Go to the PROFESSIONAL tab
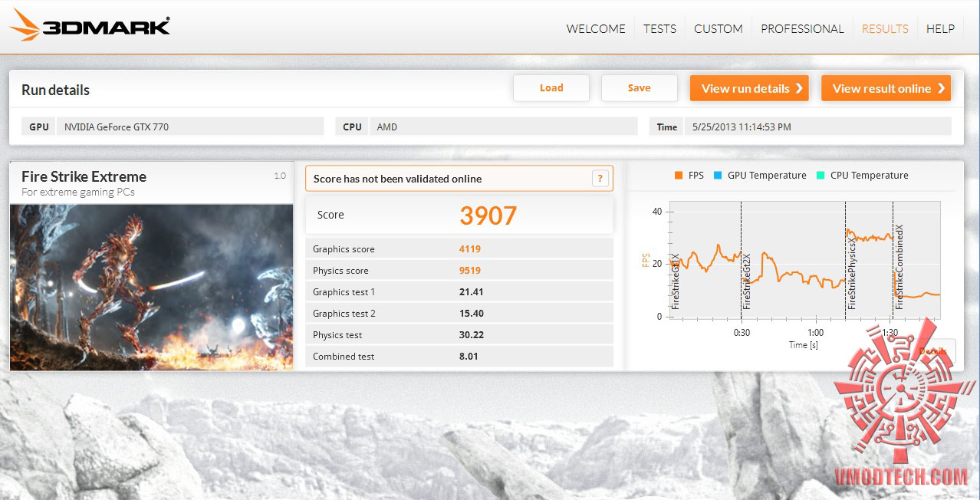Image resolution: width=980 pixels, height=500 pixels. [x=802, y=29]
